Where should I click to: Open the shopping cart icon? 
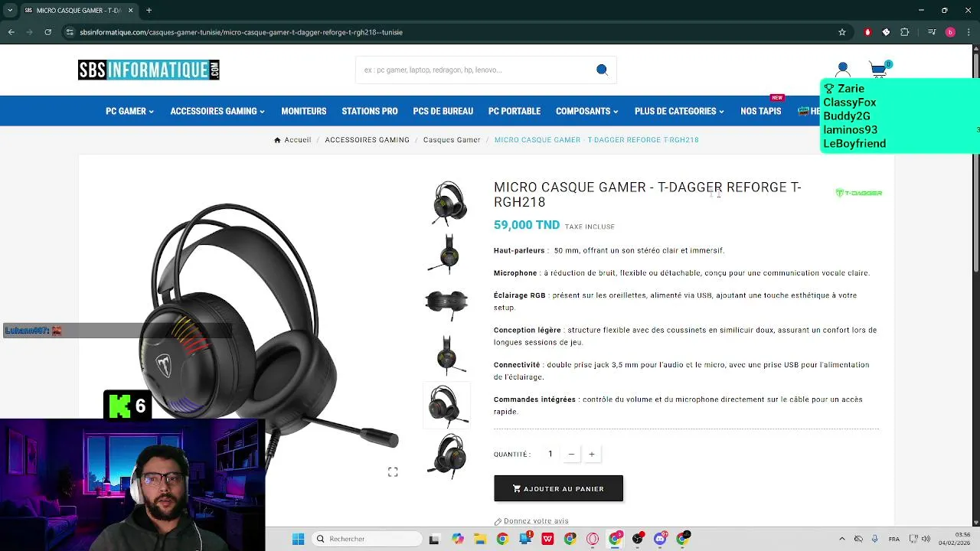(879, 70)
